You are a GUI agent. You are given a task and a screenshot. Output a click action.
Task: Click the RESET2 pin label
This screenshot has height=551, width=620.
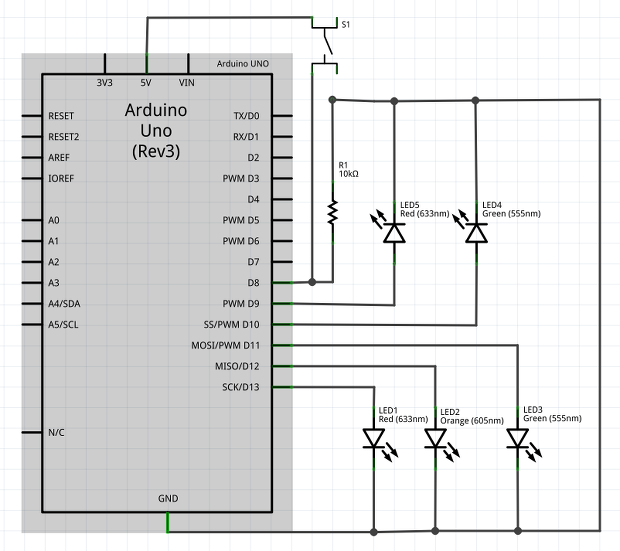click(x=64, y=137)
